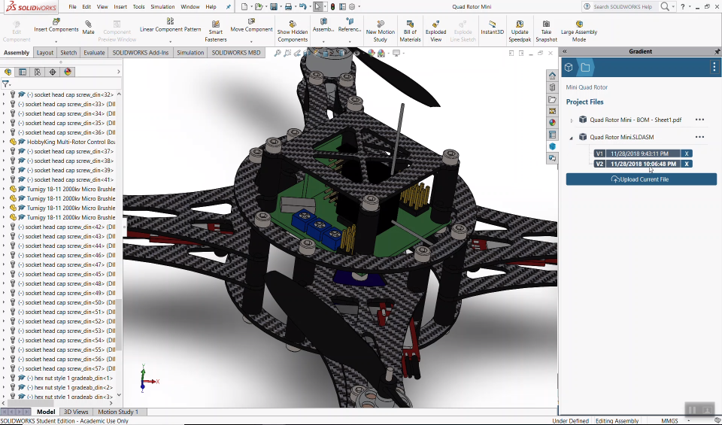The height and width of the screenshot is (425, 722).
Task: Click the Save icon in the title bar
Action: 274,7
